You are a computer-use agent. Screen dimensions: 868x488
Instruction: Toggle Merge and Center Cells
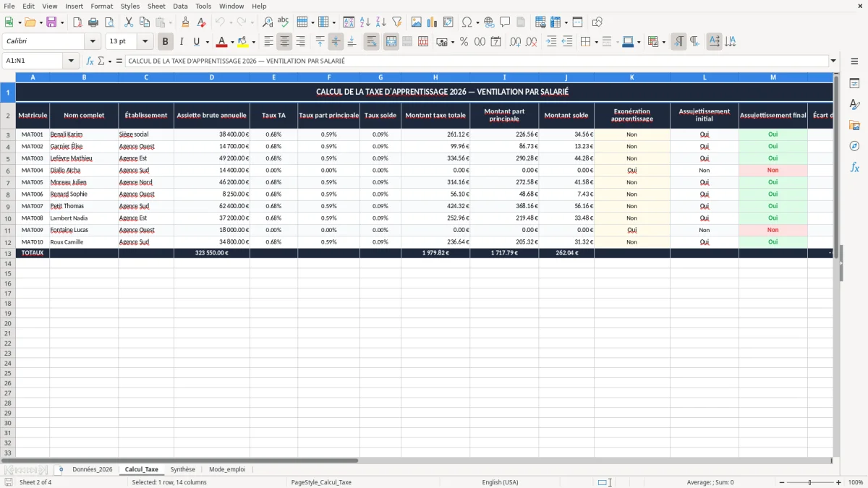click(391, 42)
